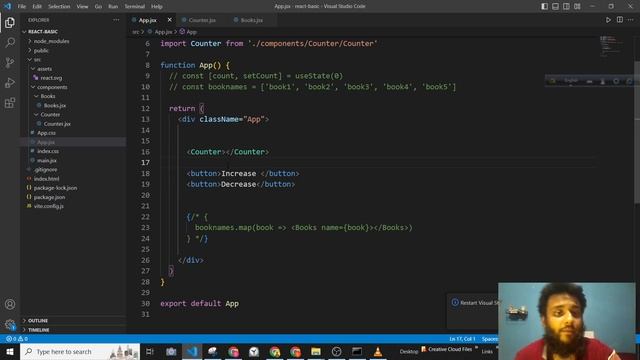Image resolution: width=640 pixels, height=360 pixels.
Task: Open Task View on the taskbar
Action: [x=149, y=351]
